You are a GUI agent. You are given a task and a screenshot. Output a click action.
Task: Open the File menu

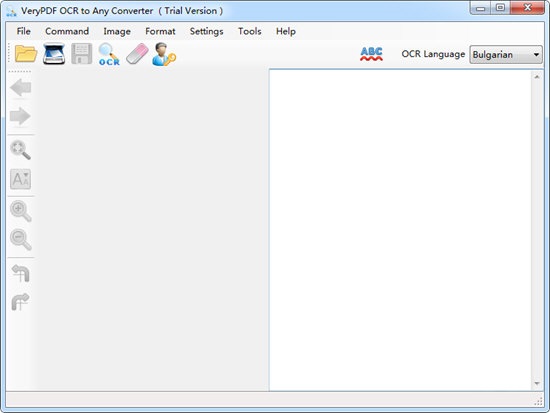coord(24,31)
